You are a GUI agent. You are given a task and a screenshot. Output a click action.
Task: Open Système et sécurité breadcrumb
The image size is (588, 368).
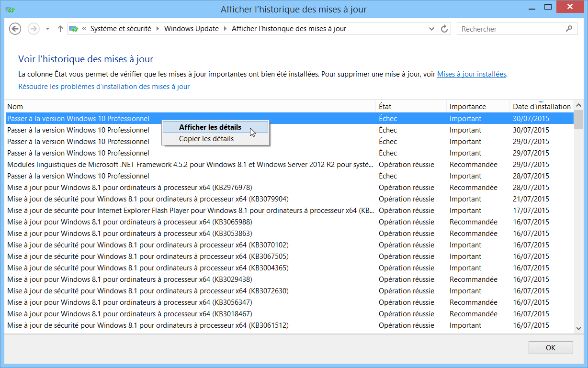click(121, 29)
